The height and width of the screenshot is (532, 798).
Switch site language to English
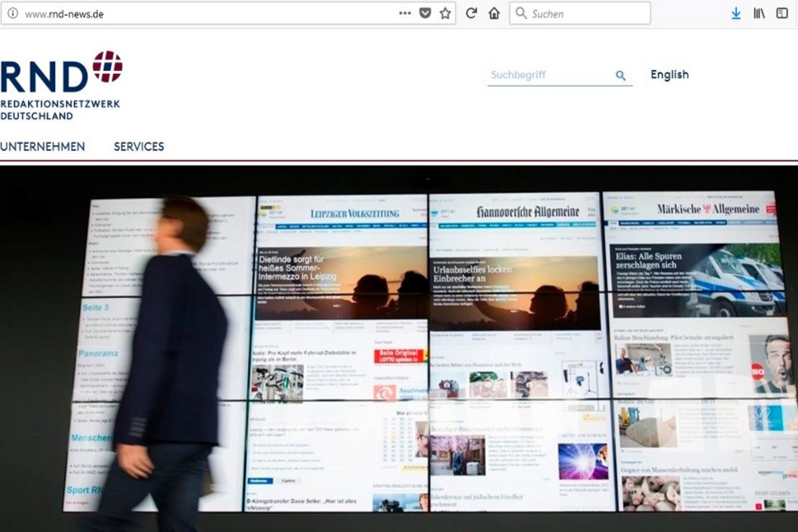coord(669,74)
